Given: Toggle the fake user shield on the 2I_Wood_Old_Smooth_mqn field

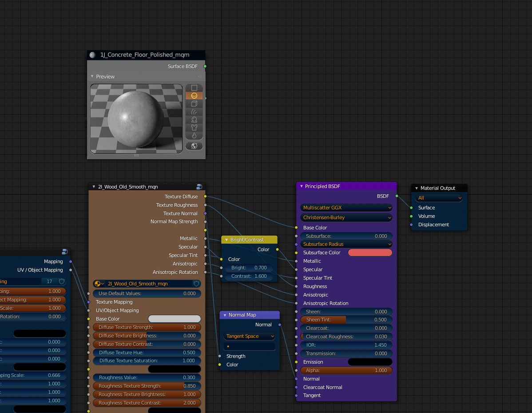Looking at the screenshot, I should [196, 284].
